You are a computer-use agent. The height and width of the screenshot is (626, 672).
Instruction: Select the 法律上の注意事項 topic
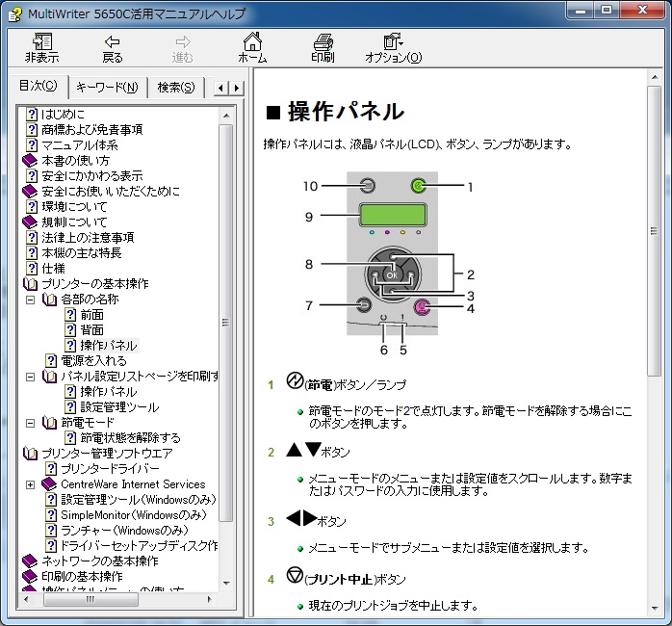tap(88, 238)
